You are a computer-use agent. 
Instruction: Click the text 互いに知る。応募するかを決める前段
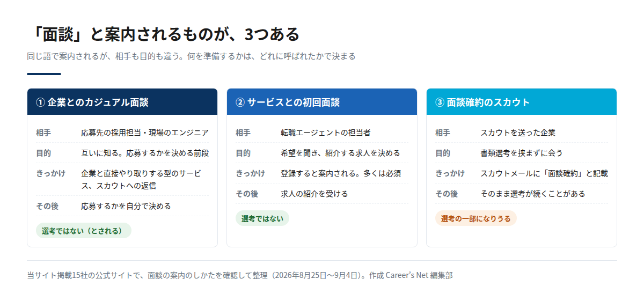pyautogui.click(x=145, y=153)
